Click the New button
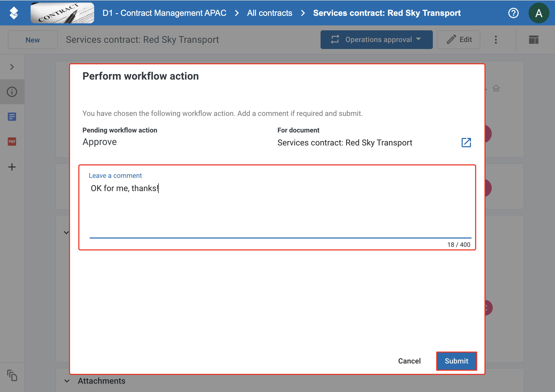555x392 pixels. pyautogui.click(x=33, y=40)
